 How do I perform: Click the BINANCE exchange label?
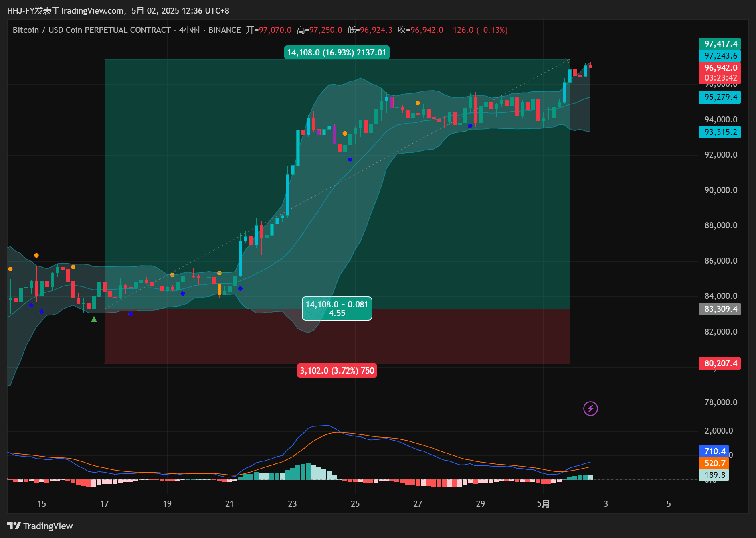tap(224, 30)
